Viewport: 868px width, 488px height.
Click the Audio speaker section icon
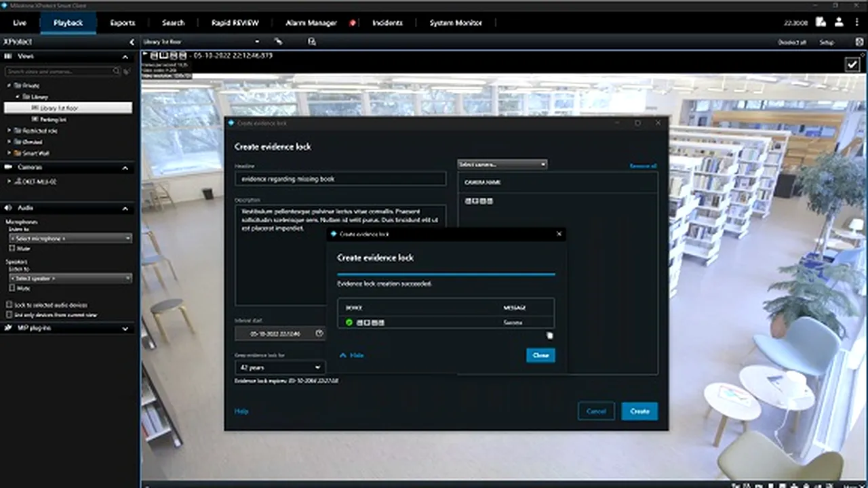tap(8, 208)
